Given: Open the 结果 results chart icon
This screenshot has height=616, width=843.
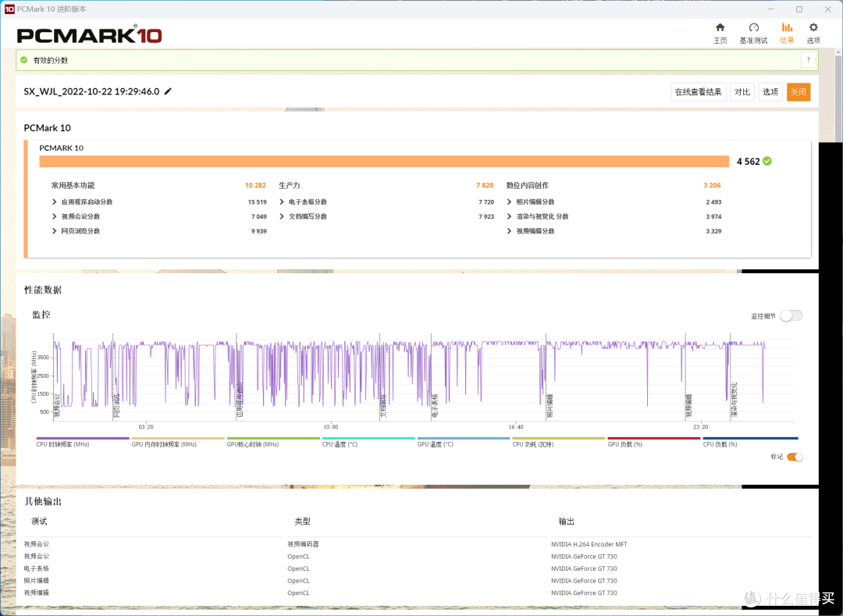Looking at the screenshot, I should click(787, 33).
